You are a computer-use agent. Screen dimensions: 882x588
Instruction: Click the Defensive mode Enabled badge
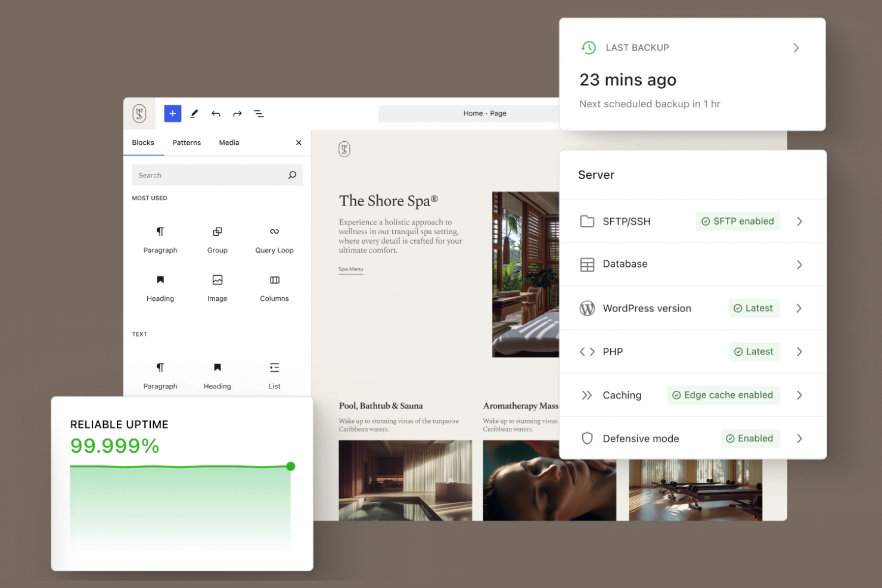(x=750, y=438)
